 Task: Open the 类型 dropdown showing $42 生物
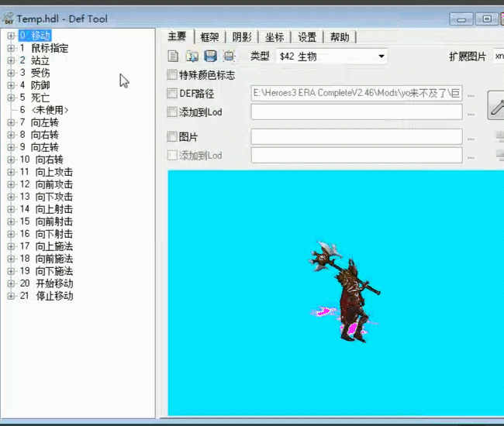[332, 57]
